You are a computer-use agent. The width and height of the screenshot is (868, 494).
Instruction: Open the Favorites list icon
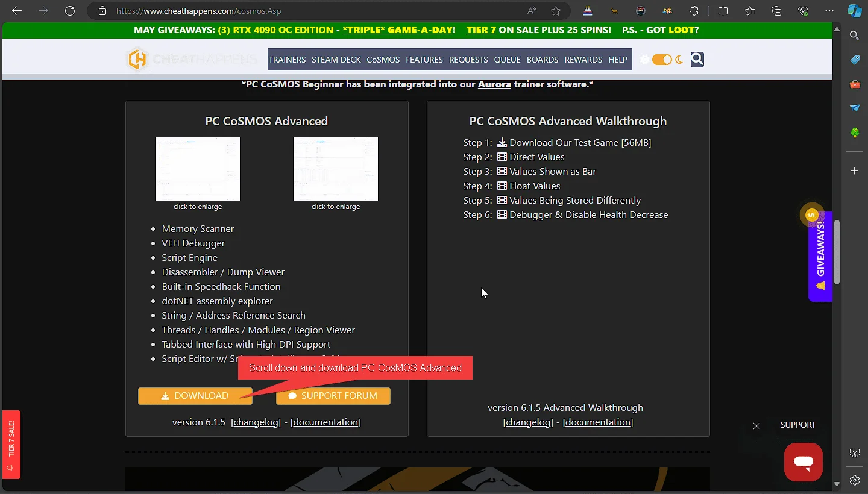click(749, 11)
